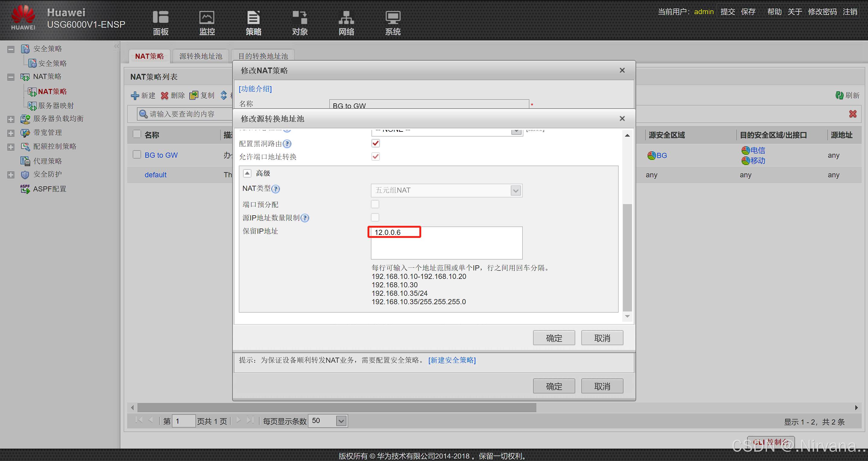Click the search magnifier icon
The height and width of the screenshot is (461, 868).
pyautogui.click(x=143, y=114)
